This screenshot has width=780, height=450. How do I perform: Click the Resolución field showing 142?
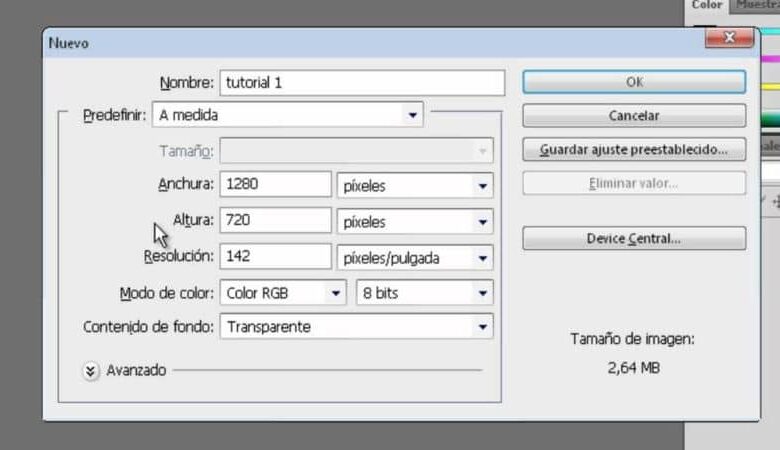pyautogui.click(x=275, y=256)
